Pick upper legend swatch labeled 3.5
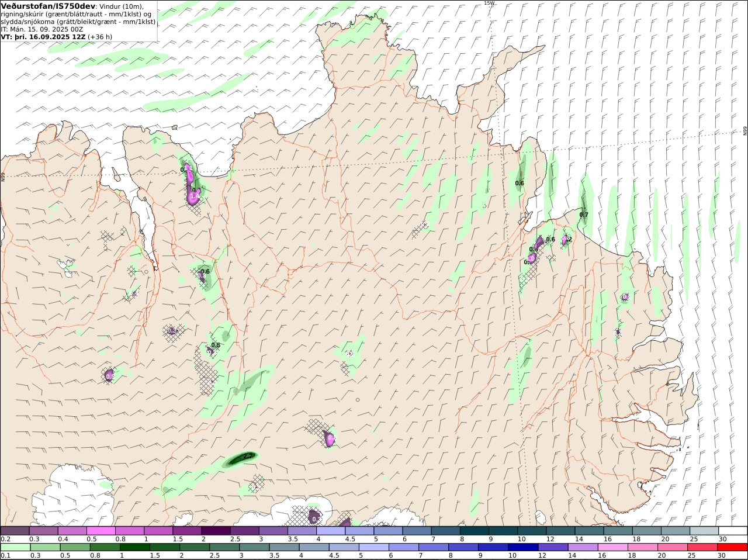Image resolution: width=748 pixels, height=560 pixels. point(302,531)
